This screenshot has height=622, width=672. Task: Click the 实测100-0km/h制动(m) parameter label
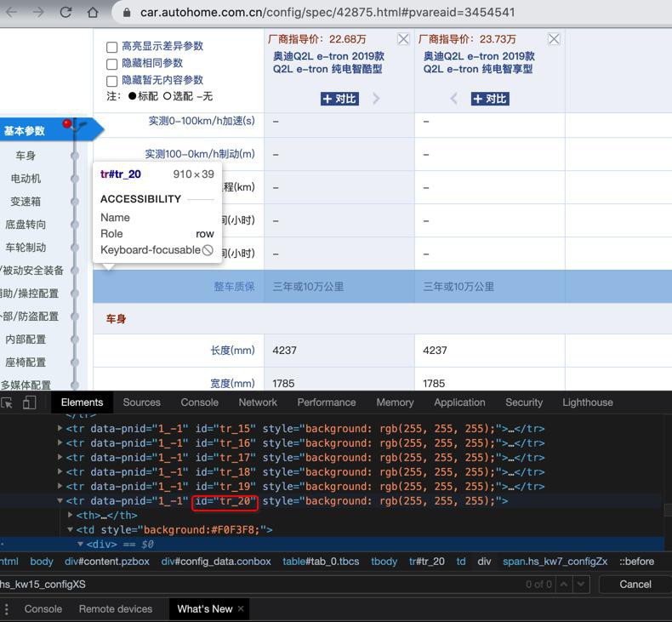[200, 154]
